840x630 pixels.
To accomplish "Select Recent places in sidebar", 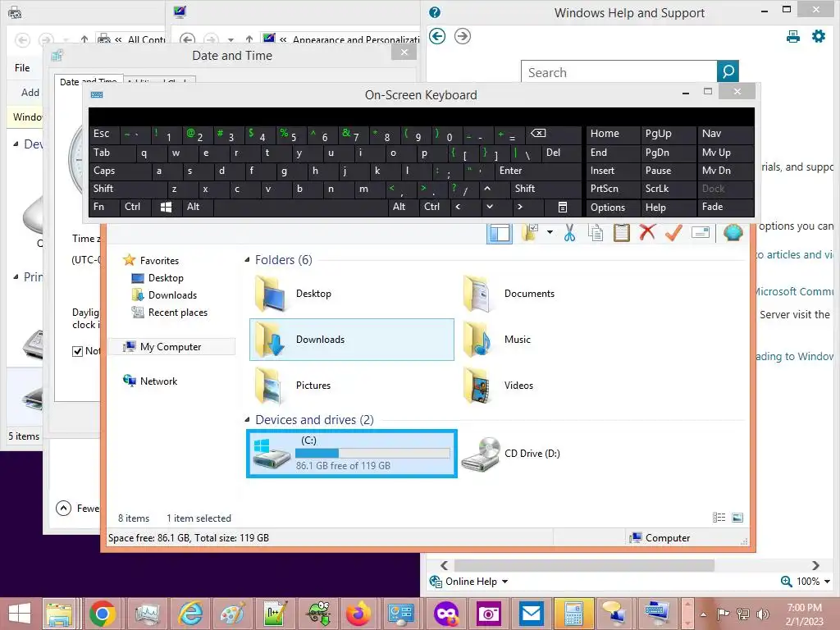I will [169, 313].
